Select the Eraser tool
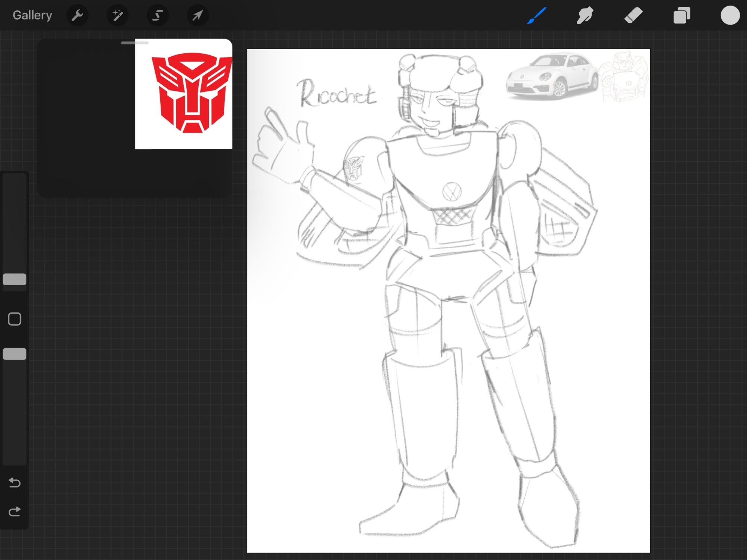The width and height of the screenshot is (747, 560). pos(633,15)
